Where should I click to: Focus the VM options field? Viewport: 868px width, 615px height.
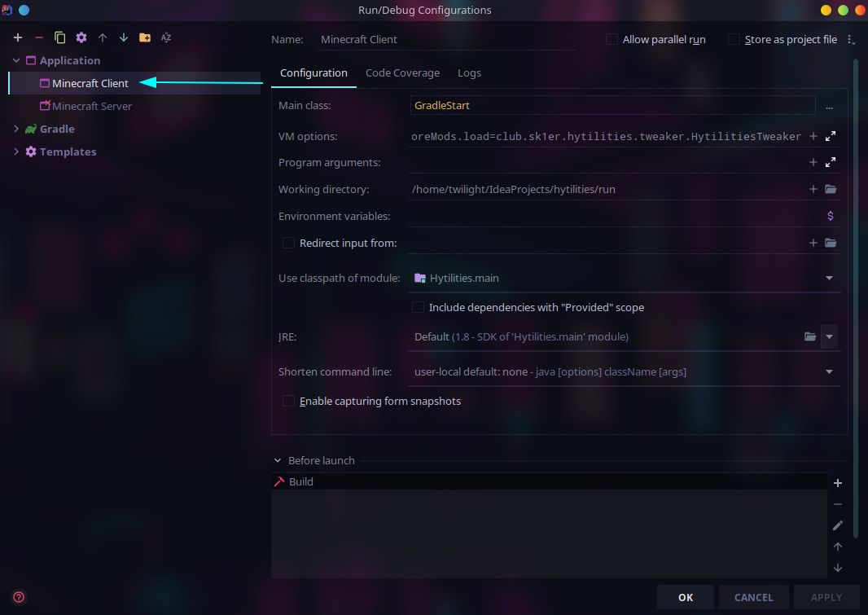click(x=606, y=136)
